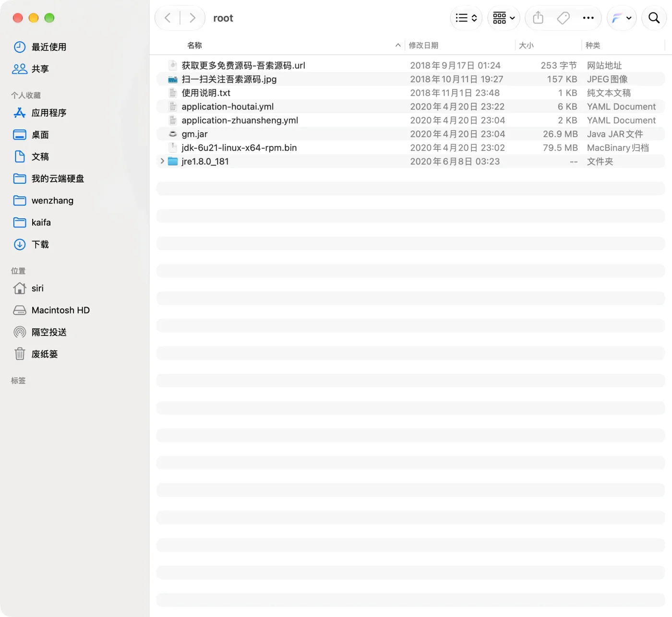The width and height of the screenshot is (672, 617).
Task: Click the 标签 sidebar section header
Action: tap(18, 380)
